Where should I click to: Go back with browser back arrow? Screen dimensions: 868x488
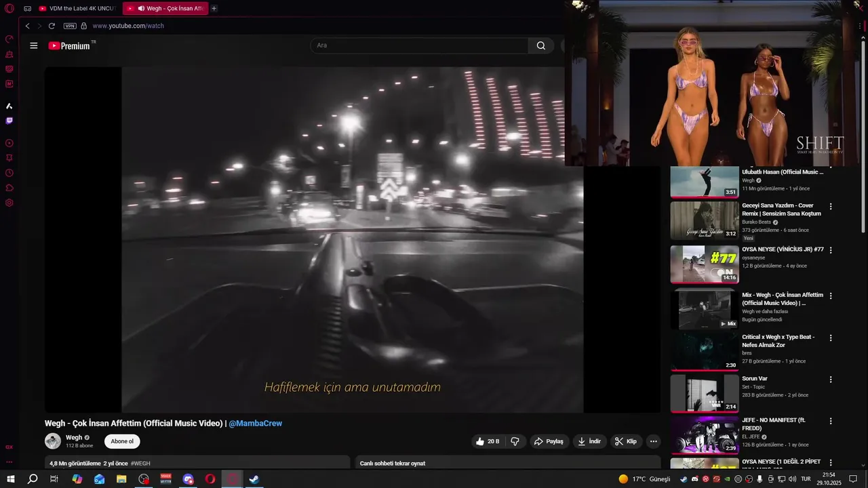pos(27,26)
